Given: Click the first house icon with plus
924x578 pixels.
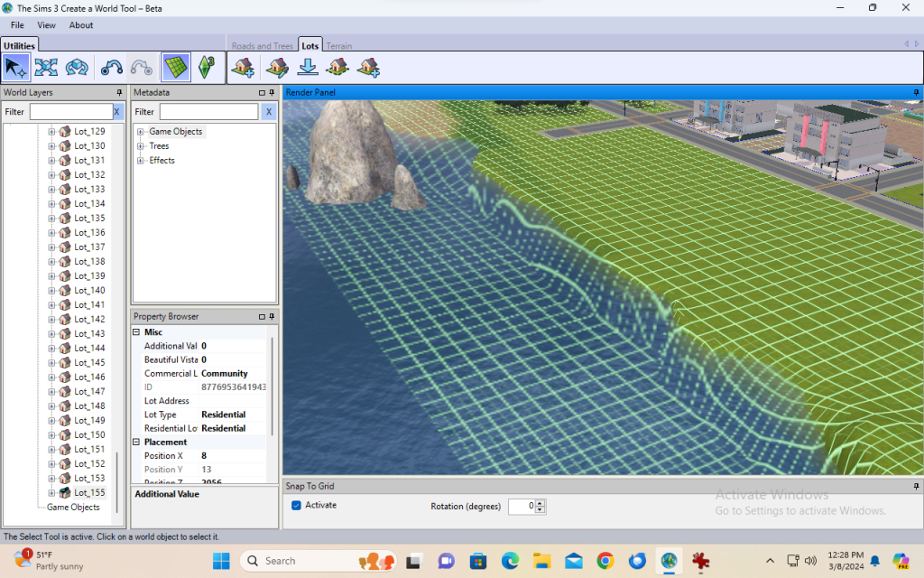Looking at the screenshot, I should (242, 67).
